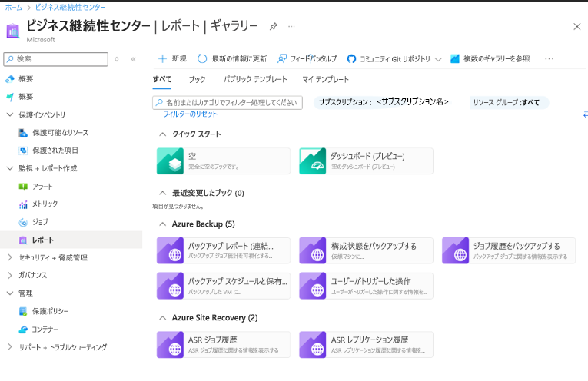Click the ジョブ icon in sidebar

(x=23, y=222)
